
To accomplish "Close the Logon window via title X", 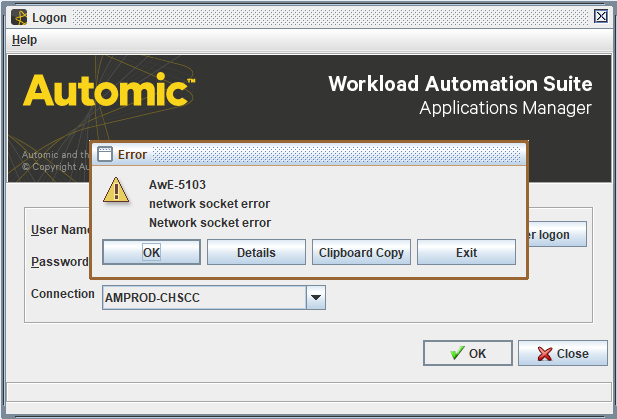I will pos(601,17).
